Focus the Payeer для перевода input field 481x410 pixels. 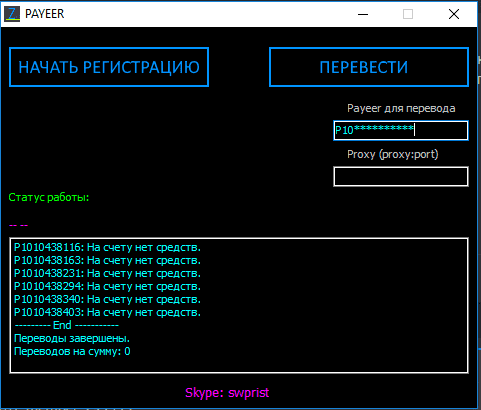401,130
